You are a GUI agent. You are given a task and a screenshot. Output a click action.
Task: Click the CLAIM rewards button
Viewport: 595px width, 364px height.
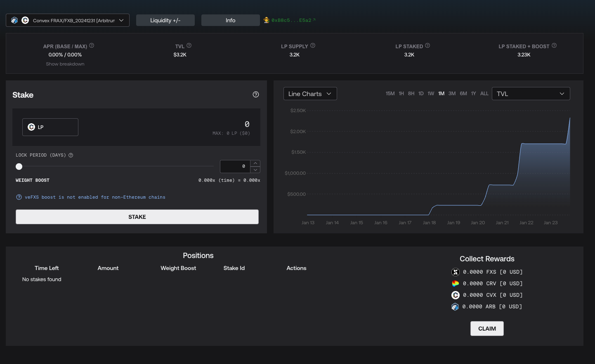coord(487,329)
